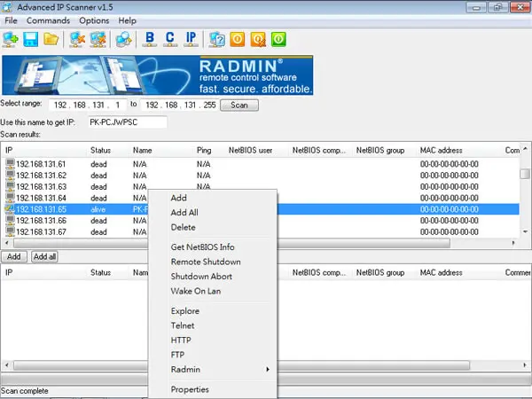Viewport: 532px width, 399px height.
Task: Click the Use this name to get IP field
Action: 128,122
